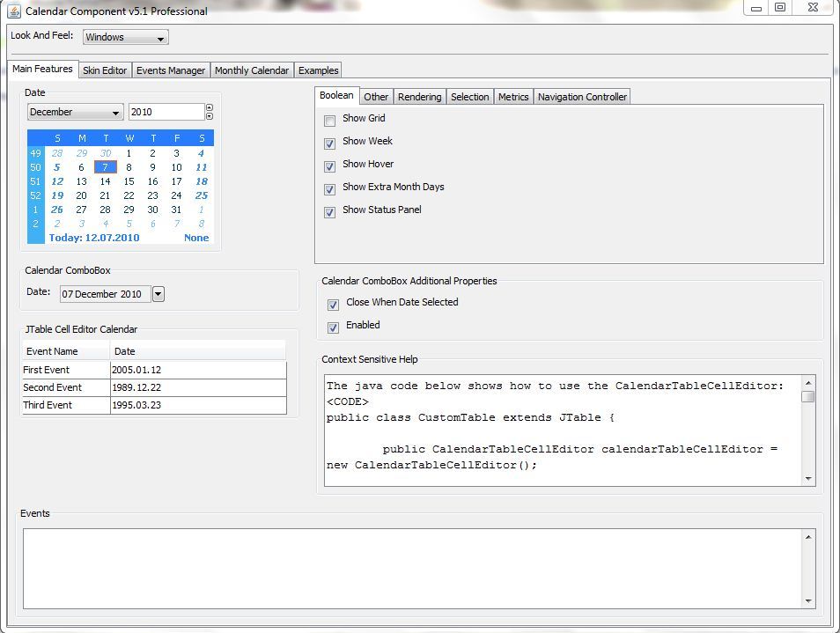
Task: Click the None link in the calendar status panel
Action: (x=196, y=237)
